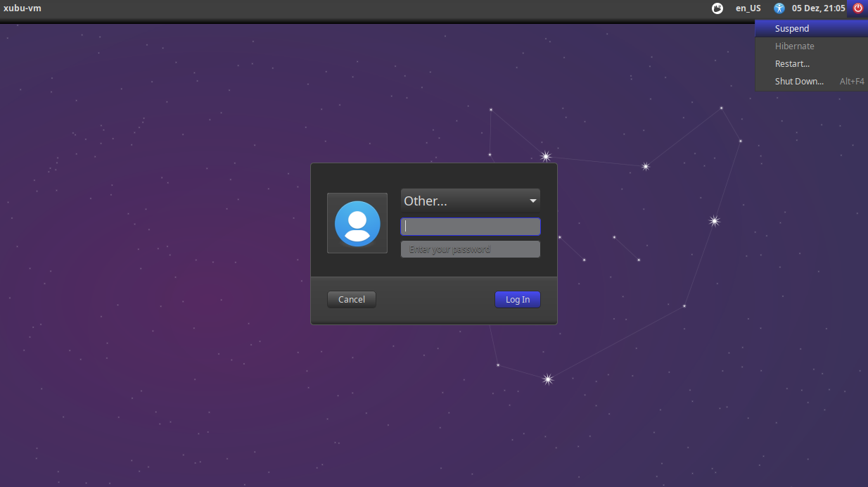Choose Suspend from power menu
Screen dimensions: 868x487
[812, 29]
